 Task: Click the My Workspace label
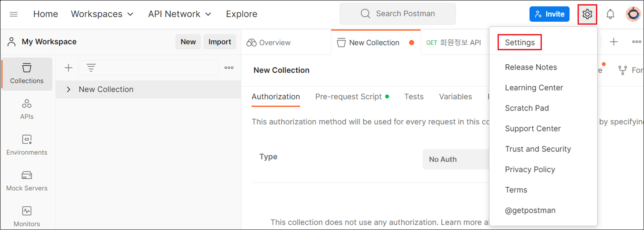coord(49,42)
